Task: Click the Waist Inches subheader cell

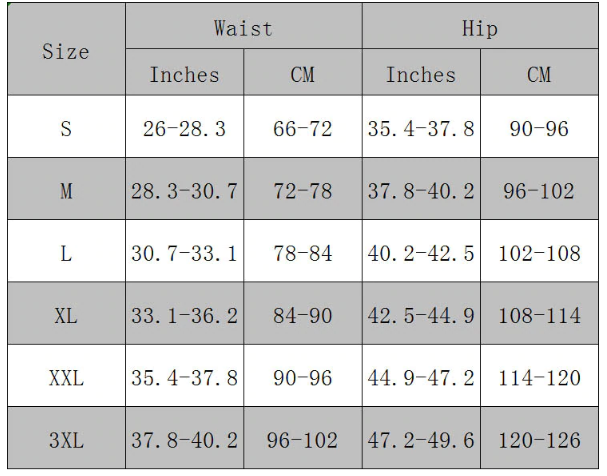Action: 185,72
